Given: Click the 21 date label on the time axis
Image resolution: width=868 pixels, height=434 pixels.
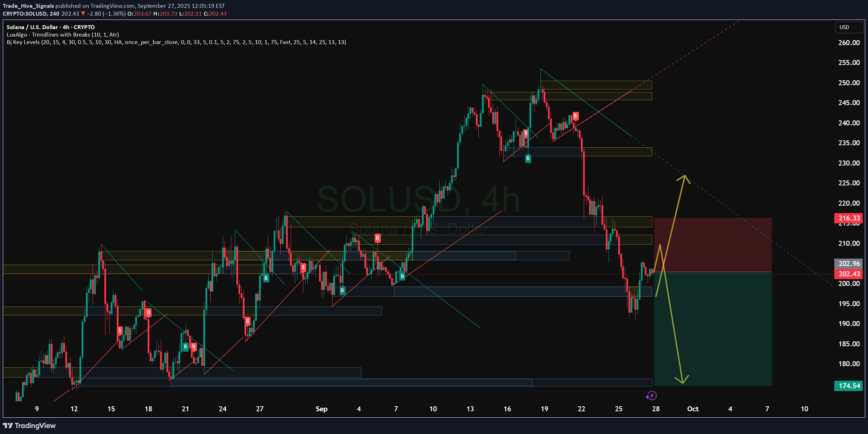Looking at the screenshot, I should click(185, 409).
